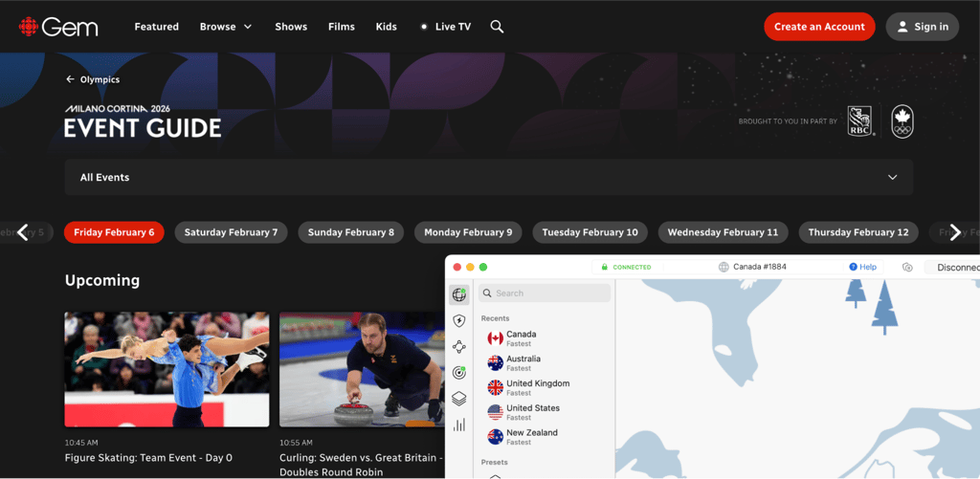This screenshot has width=980, height=479.
Task: Click the globe icon beside Canada #1884
Action: 724,268
